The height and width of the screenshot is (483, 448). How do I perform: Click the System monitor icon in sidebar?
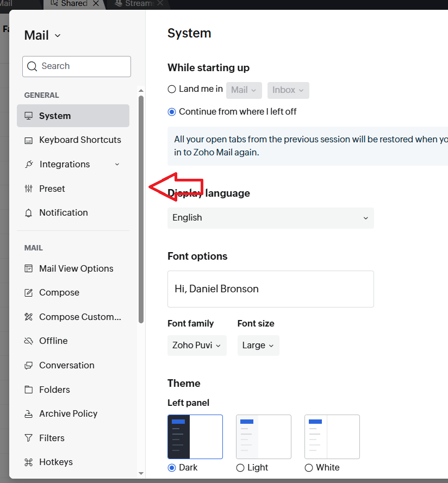click(x=28, y=116)
